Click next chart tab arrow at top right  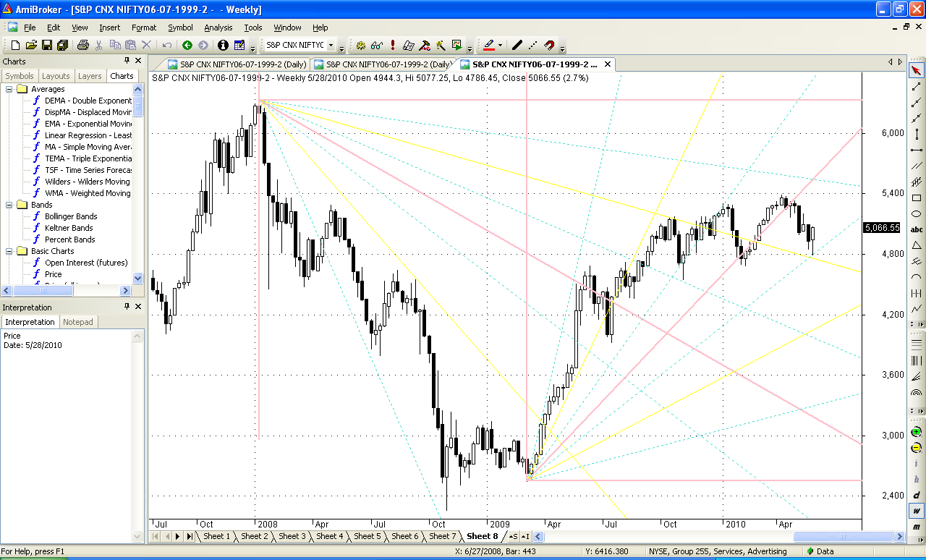899,63
